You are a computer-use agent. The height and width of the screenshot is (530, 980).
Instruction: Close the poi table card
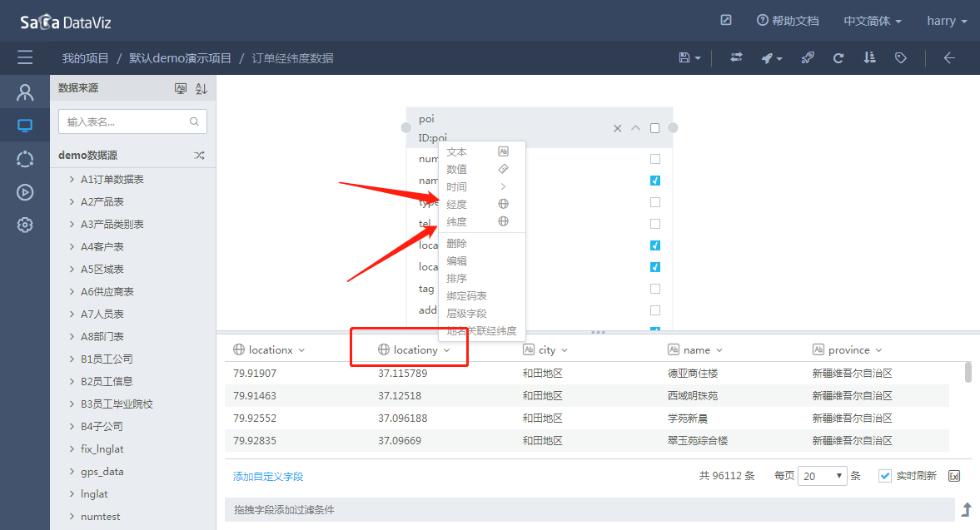[x=617, y=128]
